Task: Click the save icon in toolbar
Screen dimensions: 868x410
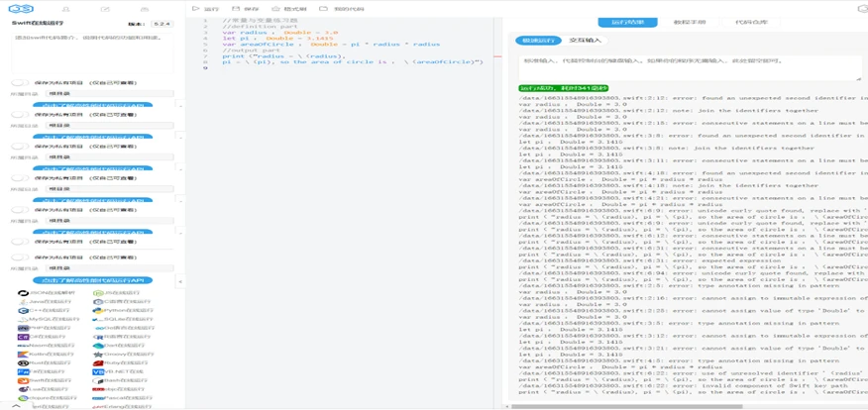Action: (237, 9)
